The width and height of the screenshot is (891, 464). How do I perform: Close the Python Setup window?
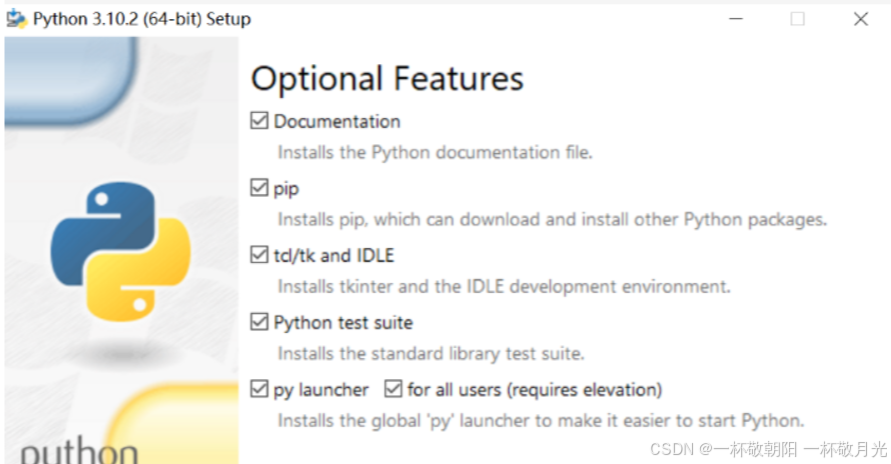coord(861,19)
